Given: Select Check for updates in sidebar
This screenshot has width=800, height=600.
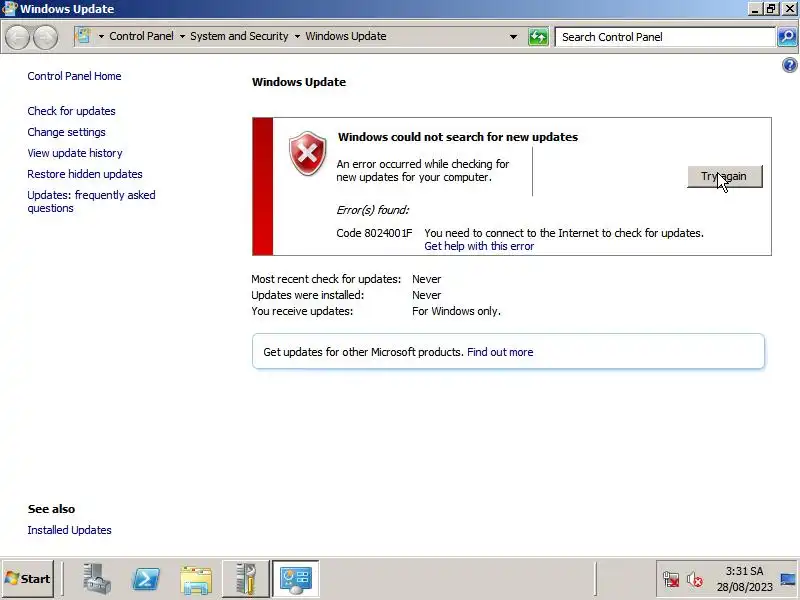Looking at the screenshot, I should pos(71,111).
